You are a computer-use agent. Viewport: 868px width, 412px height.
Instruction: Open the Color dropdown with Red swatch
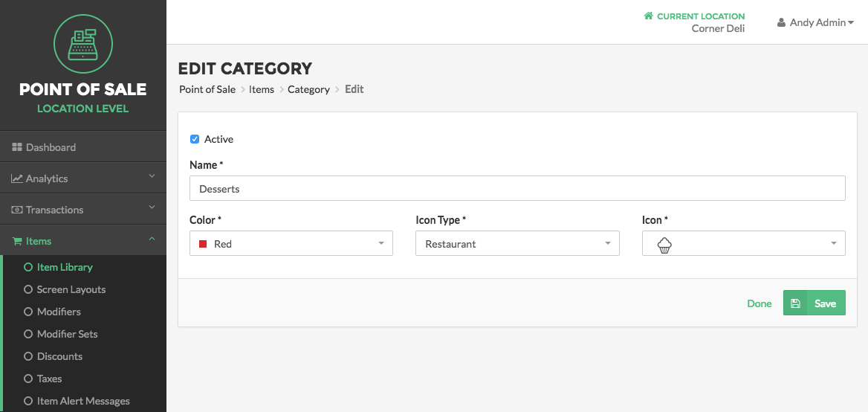pyautogui.click(x=291, y=243)
